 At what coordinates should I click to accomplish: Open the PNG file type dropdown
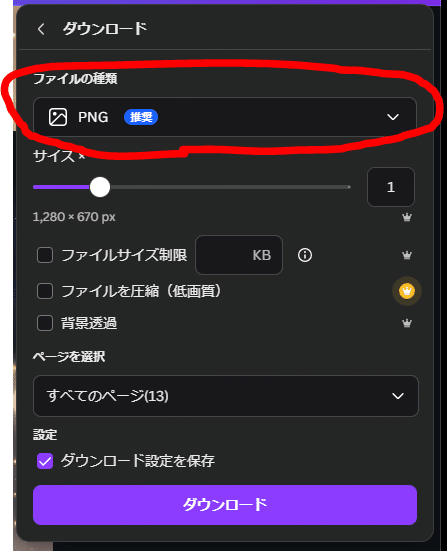coord(225,117)
